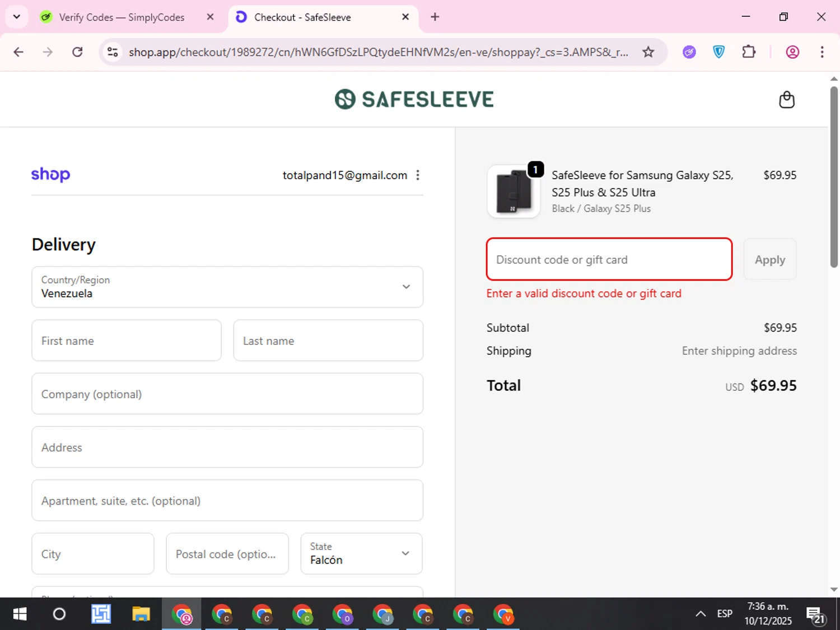
Task: Click the page vertical scrollbar thumb
Action: pyautogui.click(x=834, y=177)
